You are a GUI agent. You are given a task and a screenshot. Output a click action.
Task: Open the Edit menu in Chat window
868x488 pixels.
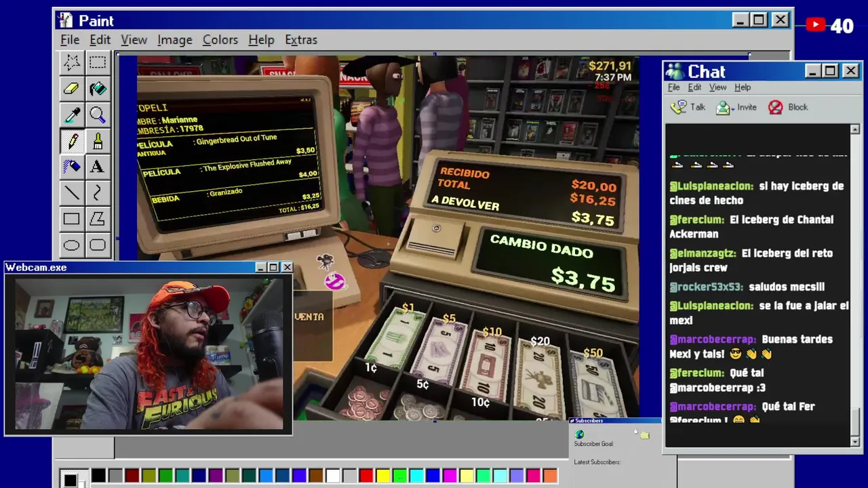click(x=694, y=87)
